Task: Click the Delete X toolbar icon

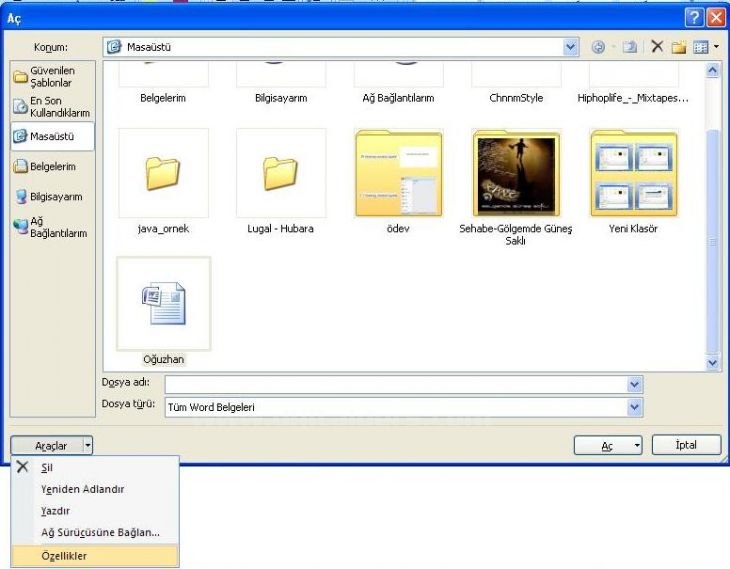Action: tap(657, 47)
